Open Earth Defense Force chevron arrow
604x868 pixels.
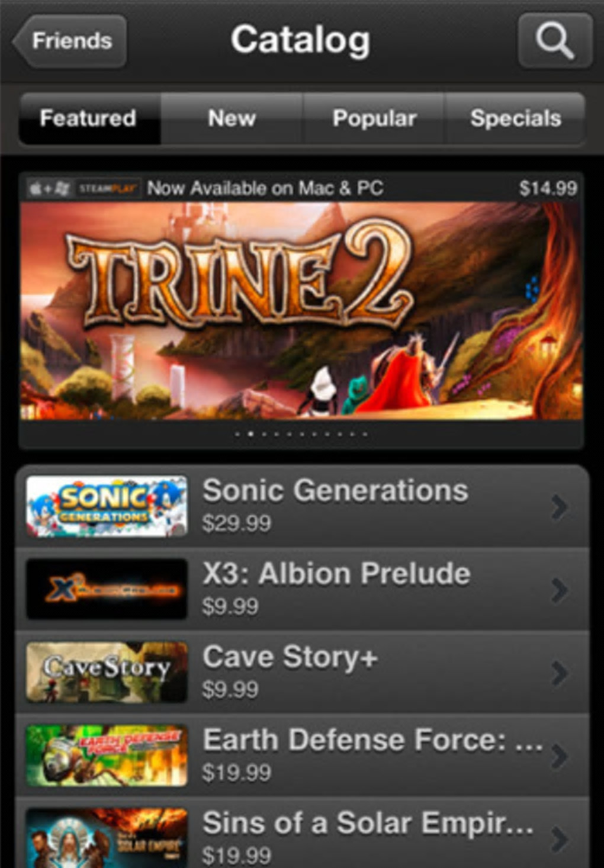559,756
